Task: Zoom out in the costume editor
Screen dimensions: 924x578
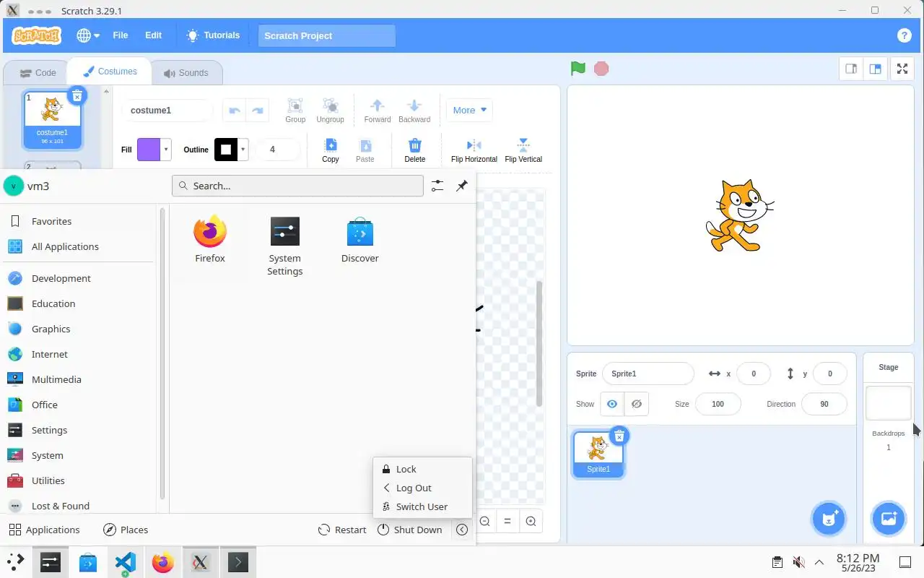Action: (x=485, y=521)
